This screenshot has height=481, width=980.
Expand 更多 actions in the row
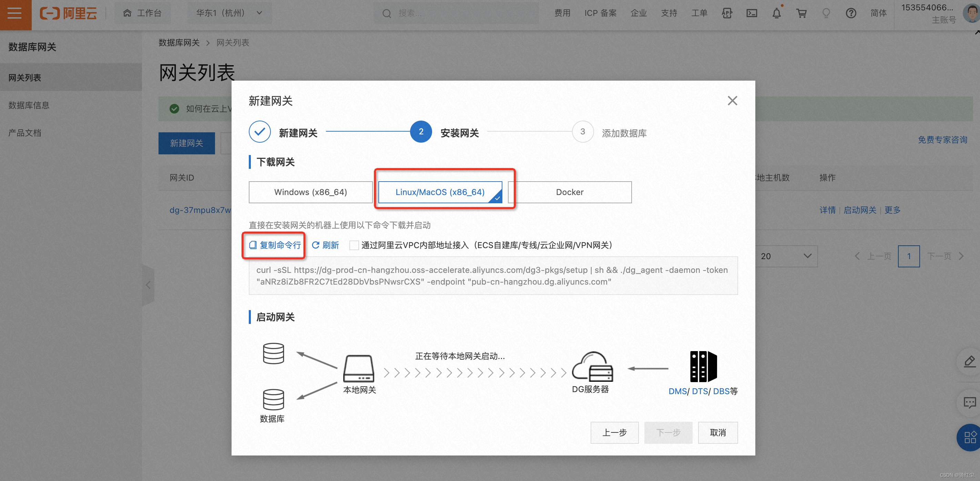(892, 210)
